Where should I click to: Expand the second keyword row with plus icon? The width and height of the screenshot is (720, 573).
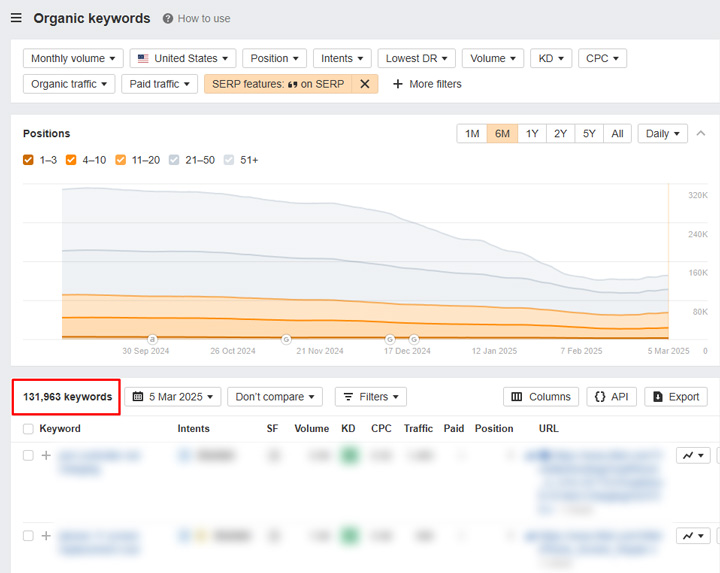[46, 536]
